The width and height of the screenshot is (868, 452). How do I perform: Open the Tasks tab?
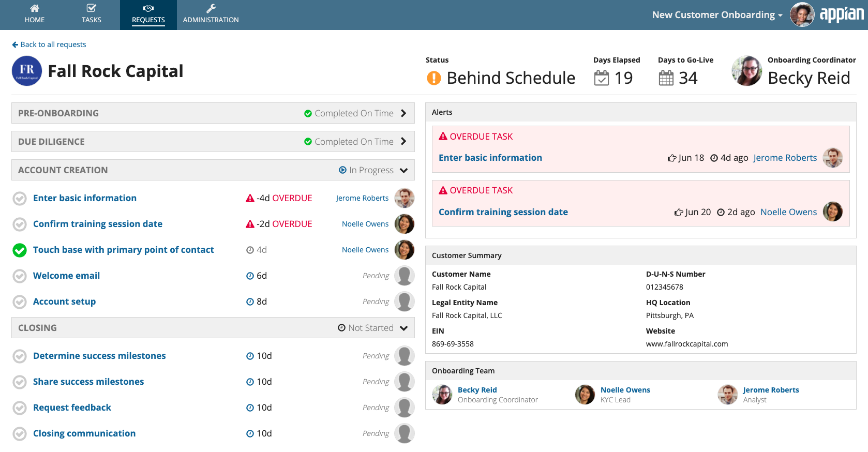92,14
